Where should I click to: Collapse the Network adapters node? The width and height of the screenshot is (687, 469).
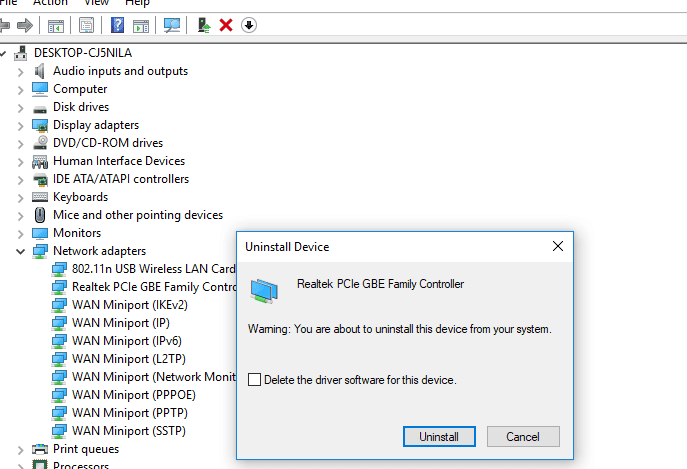coord(21,251)
